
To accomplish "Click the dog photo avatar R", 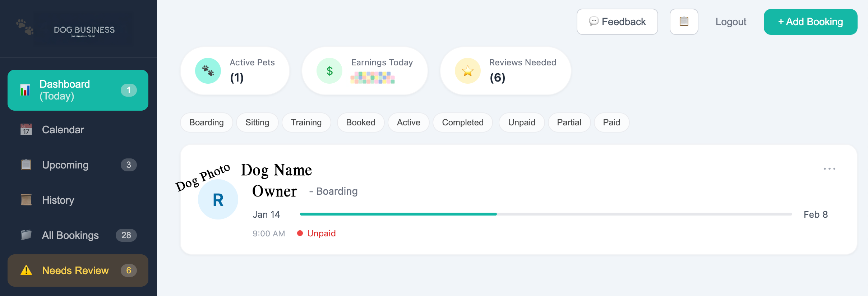I will pos(218,199).
